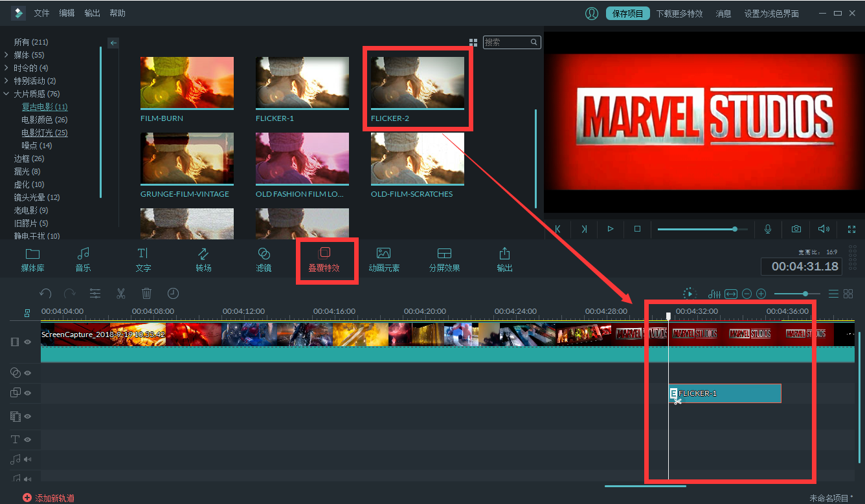Image resolution: width=865 pixels, height=504 pixels.
Task: Switch to storyboard grid view icon
Action: click(848, 294)
